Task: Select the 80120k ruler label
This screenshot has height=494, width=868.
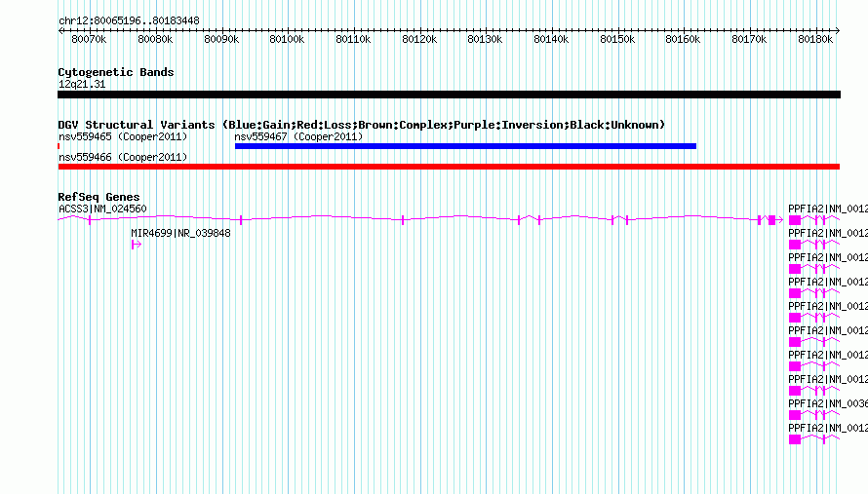Action: coord(419,39)
